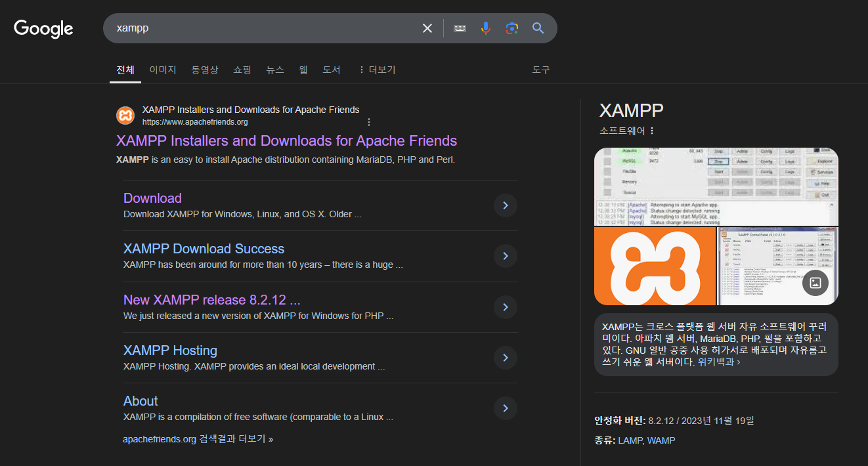Switch to the 이미지 tab
This screenshot has width=868, height=466.
click(x=162, y=69)
